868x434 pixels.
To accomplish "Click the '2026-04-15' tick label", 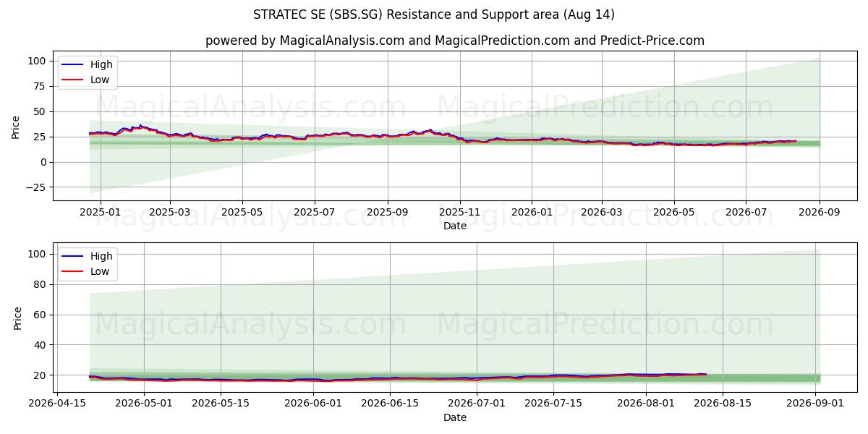I will (x=56, y=404).
